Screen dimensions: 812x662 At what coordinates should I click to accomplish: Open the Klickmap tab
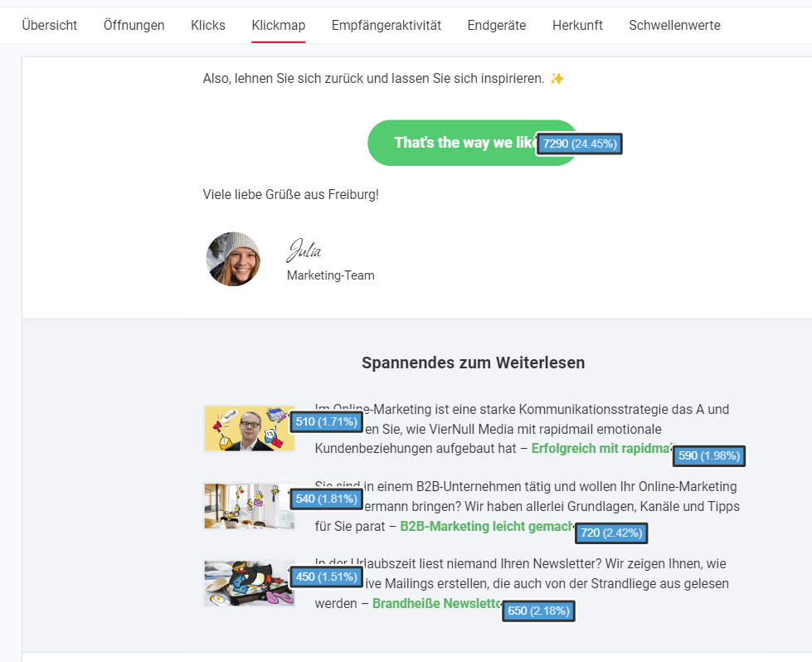coord(279,25)
